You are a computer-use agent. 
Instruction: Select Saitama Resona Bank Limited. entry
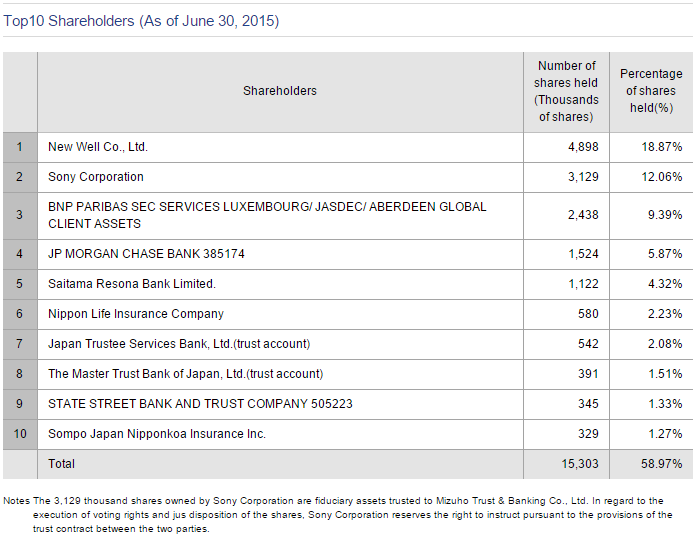(x=132, y=284)
